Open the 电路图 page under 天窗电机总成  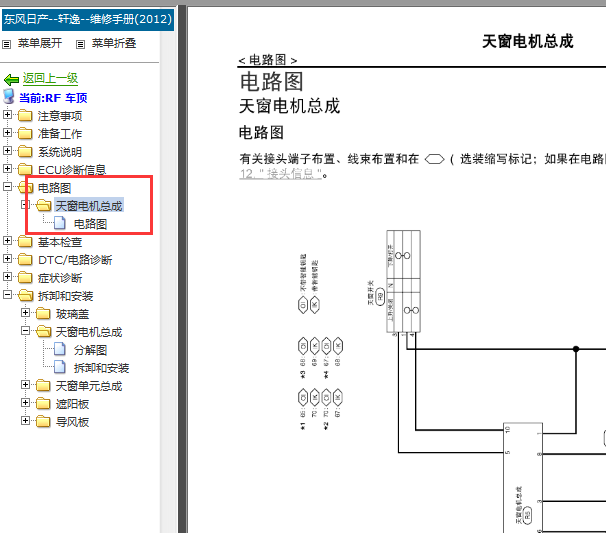tap(90, 224)
